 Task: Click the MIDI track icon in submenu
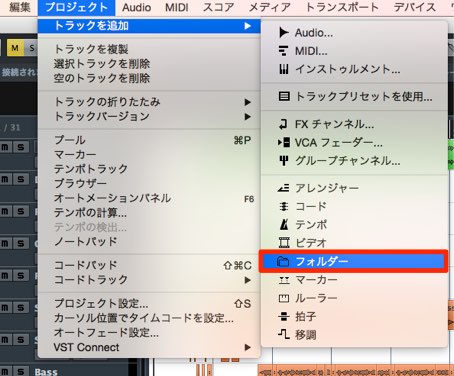(283, 51)
